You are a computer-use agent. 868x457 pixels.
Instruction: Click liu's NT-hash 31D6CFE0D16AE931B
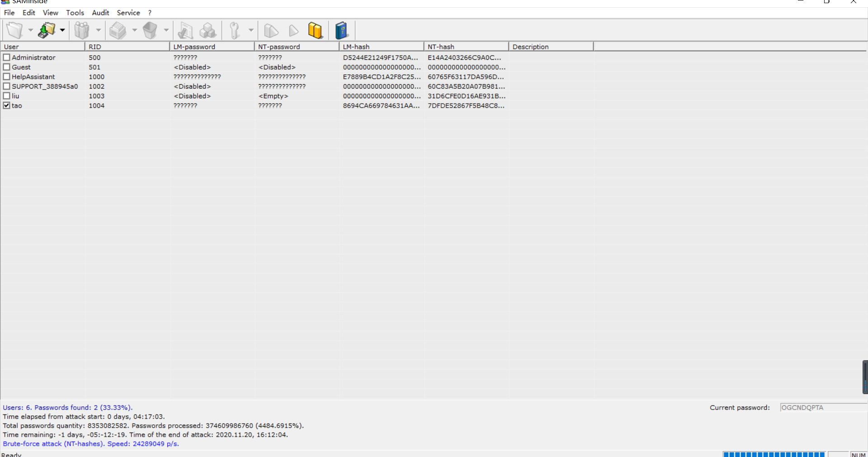point(467,96)
